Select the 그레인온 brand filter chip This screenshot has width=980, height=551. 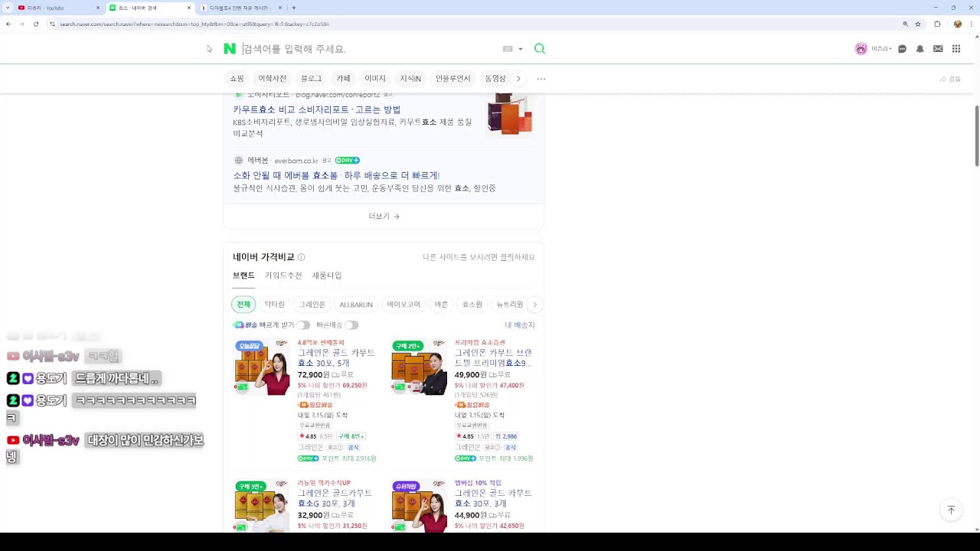312,305
